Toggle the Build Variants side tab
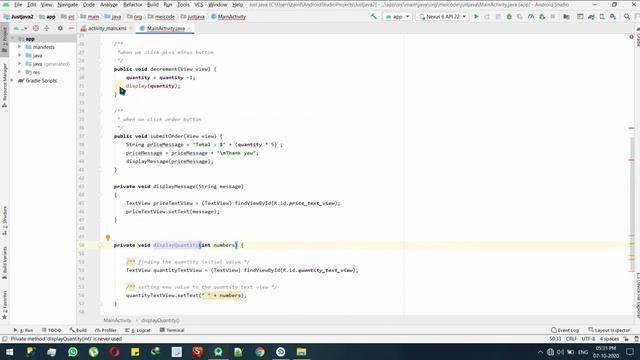This screenshot has width=640, height=360. pyautogui.click(x=4, y=263)
